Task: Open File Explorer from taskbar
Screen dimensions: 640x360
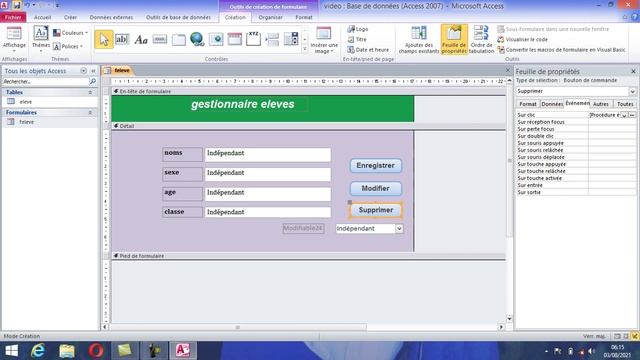Action: click(67, 351)
